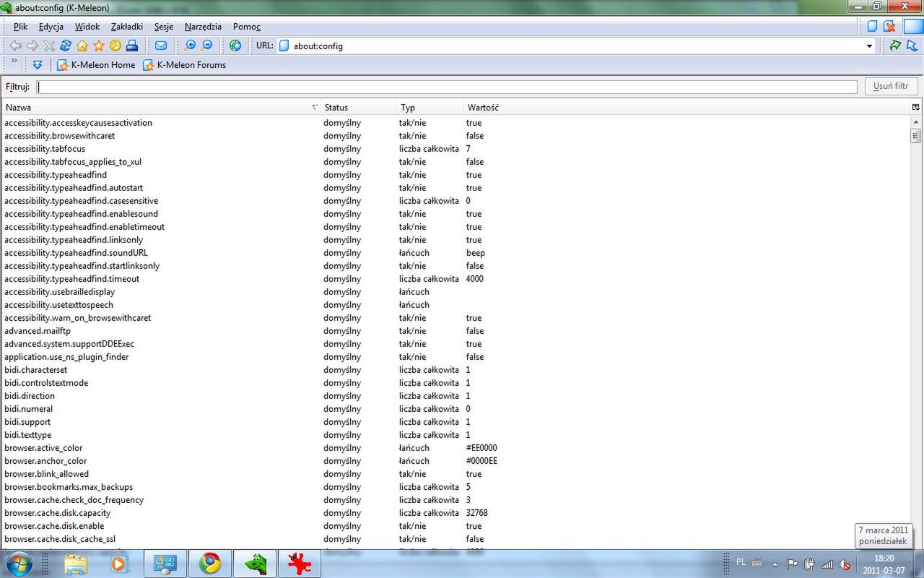Select the Home toolbar icon
The height and width of the screenshot is (578, 924).
coord(81,45)
